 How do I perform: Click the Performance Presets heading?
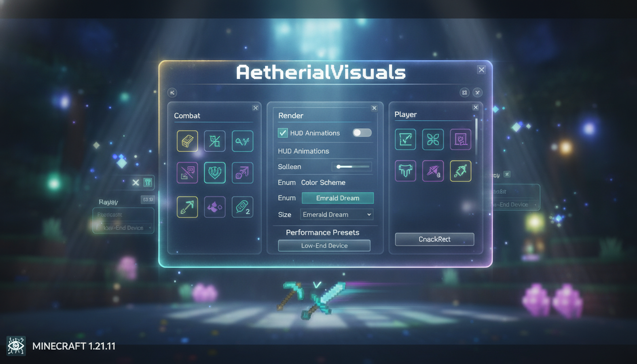[x=322, y=233]
